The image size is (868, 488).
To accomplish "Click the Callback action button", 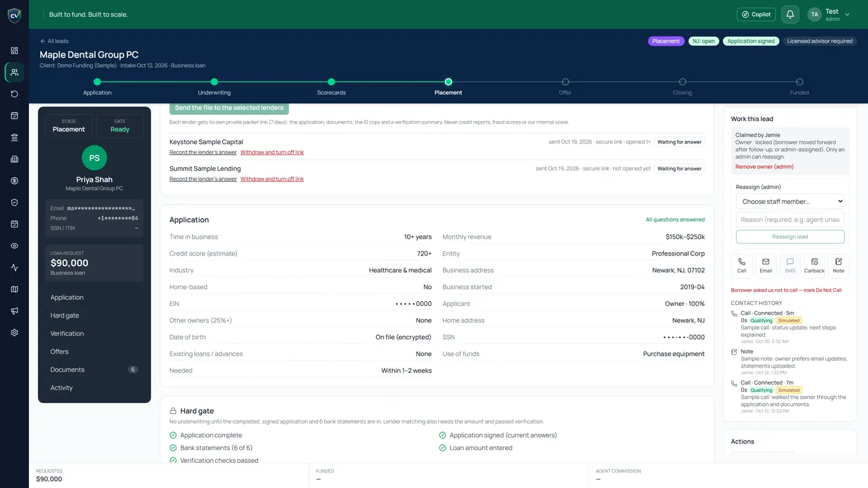I will [814, 266].
